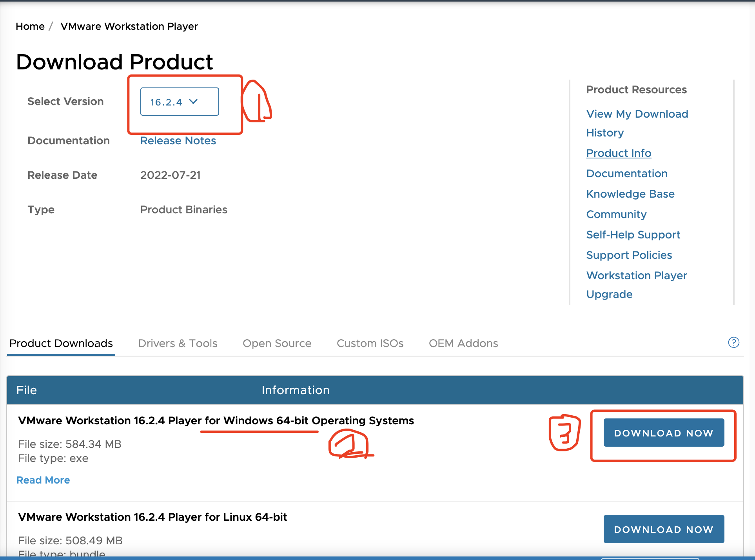Open the Release Notes link
The height and width of the screenshot is (560, 755).
pyautogui.click(x=178, y=140)
